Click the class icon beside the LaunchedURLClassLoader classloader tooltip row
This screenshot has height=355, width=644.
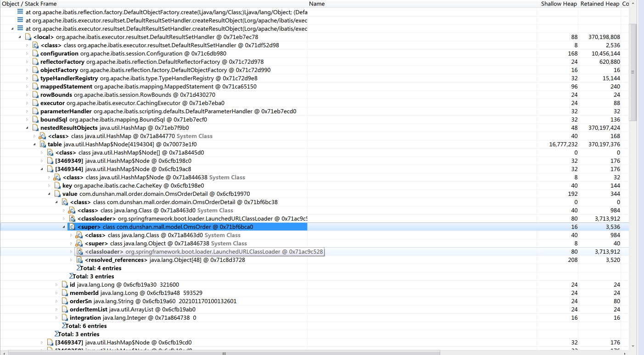[79, 252]
